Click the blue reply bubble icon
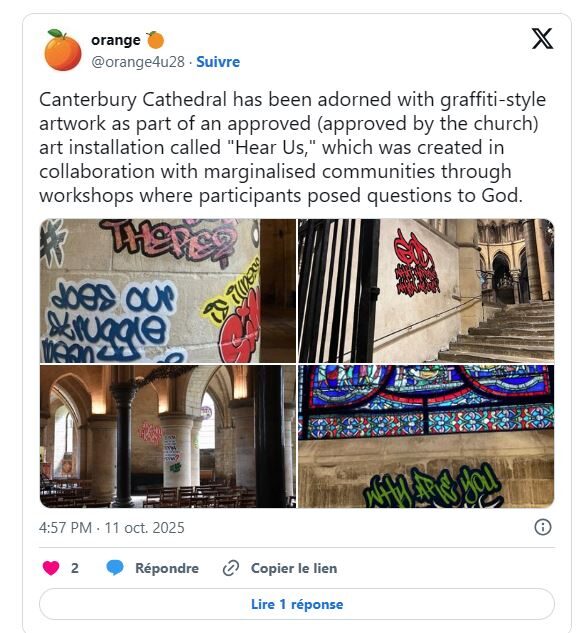The height and width of the screenshot is (633, 578). pyautogui.click(x=115, y=568)
